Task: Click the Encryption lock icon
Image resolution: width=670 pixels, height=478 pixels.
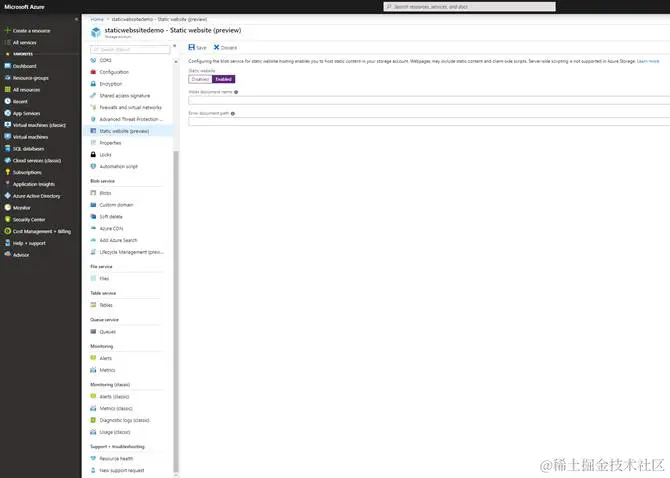Action: [x=93, y=84]
